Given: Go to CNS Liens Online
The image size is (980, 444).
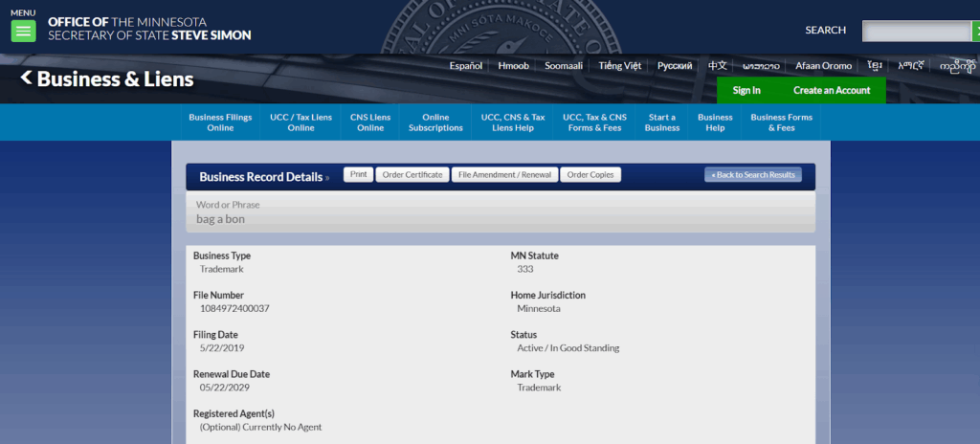Looking at the screenshot, I should (x=370, y=122).
